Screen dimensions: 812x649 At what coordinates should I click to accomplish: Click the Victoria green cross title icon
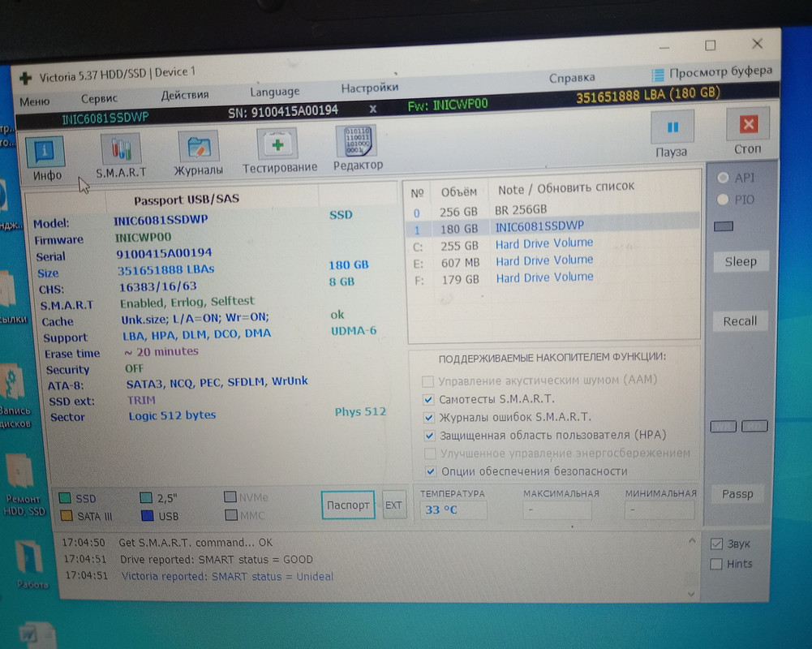point(25,78)
